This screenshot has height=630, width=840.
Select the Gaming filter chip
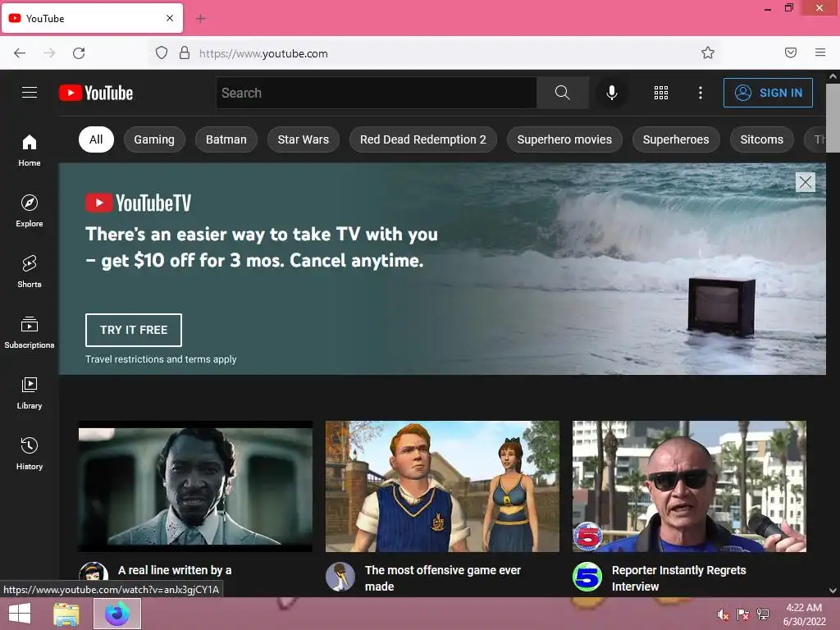pyautogui.click(x=154, y=139)
